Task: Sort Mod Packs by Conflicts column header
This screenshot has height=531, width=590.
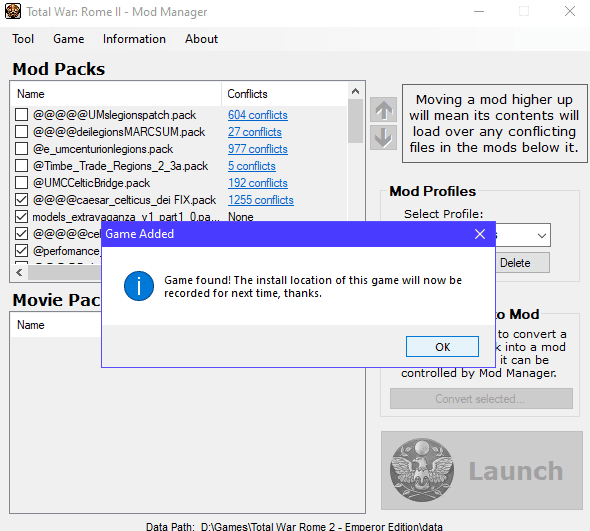Action: pyautogui.click(x=285, y=94)
